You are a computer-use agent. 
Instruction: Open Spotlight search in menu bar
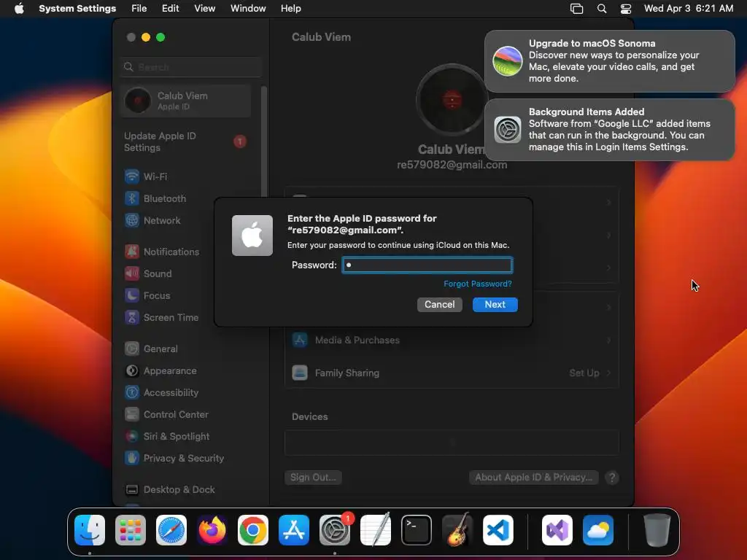click(602, 9)
